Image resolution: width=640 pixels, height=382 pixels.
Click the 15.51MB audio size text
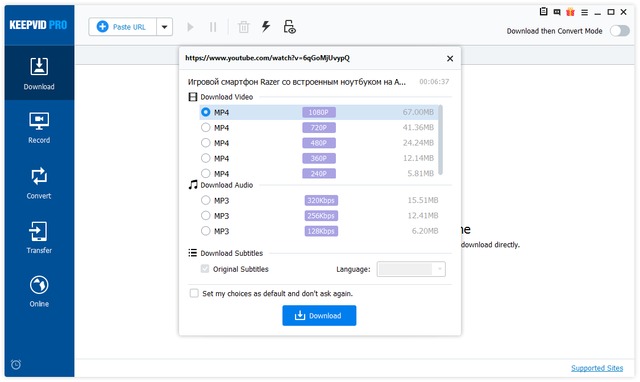pos(422,200)
